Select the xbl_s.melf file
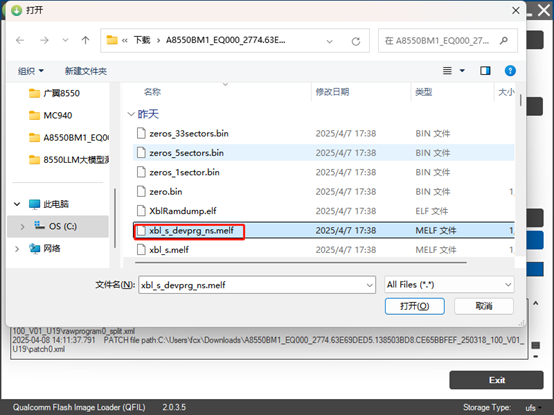Viewport: 554px width, 415px height. pos(324,250)
